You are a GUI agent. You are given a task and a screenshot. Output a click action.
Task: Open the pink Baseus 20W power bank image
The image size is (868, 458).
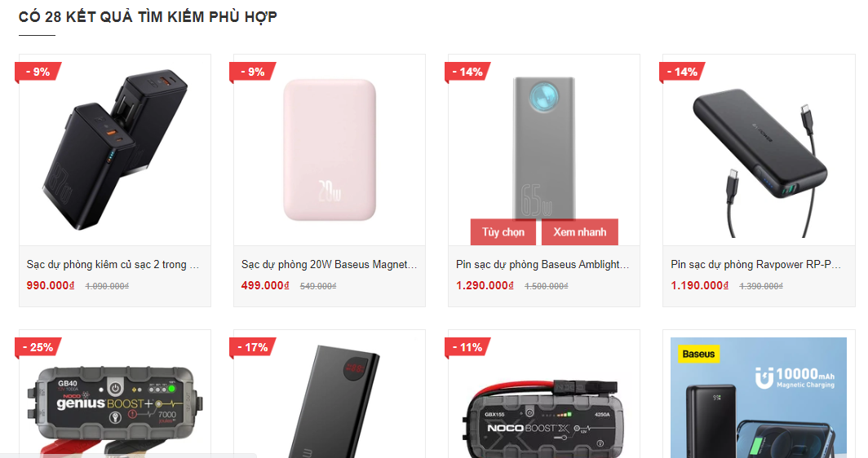point(330,150)
